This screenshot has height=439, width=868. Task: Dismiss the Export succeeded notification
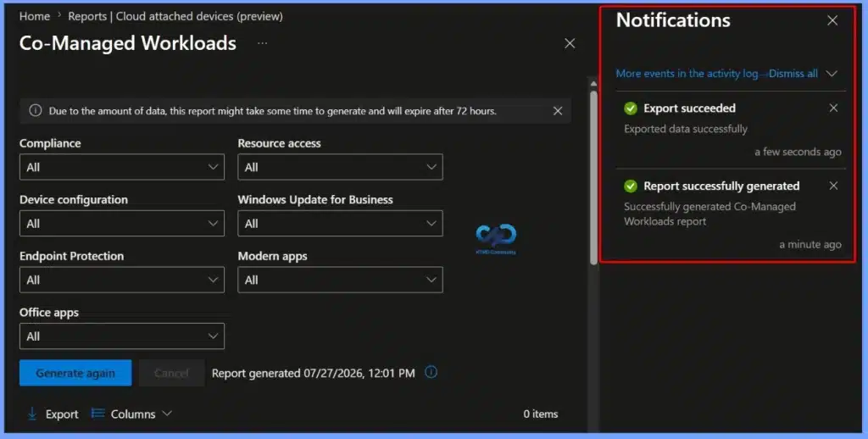[x=833, y=108]
